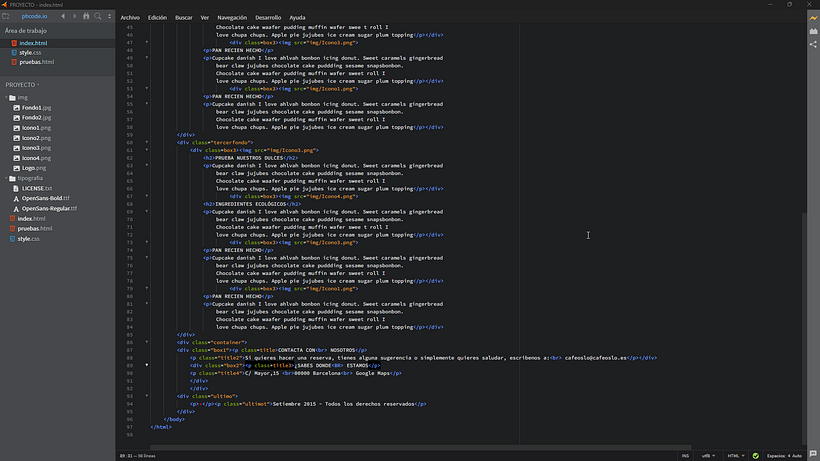This screenshot has width=820, height=461.
Task: Click the Live Preview lightning icon
Action: 813,18
